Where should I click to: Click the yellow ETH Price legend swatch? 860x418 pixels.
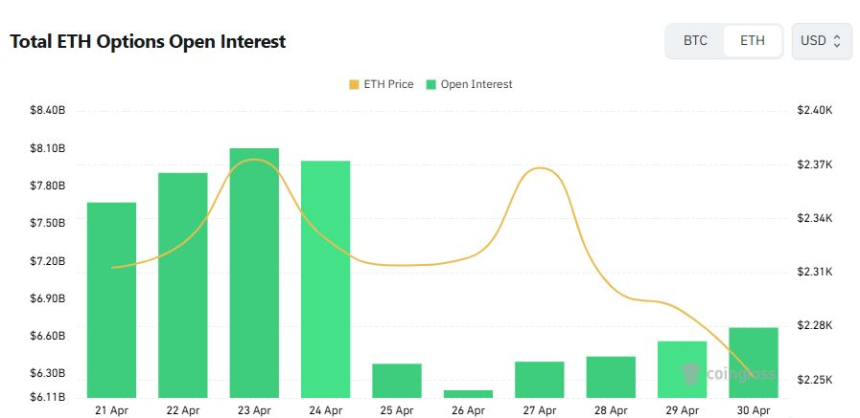pyautogui.click(x=353, y=85)
